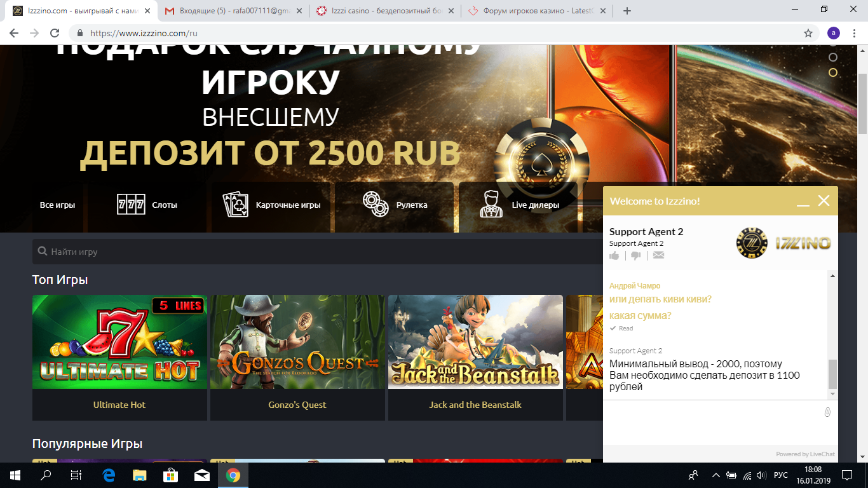Go forward in browser history
This screenshot has height=488, width=868.
click(34, 33)
